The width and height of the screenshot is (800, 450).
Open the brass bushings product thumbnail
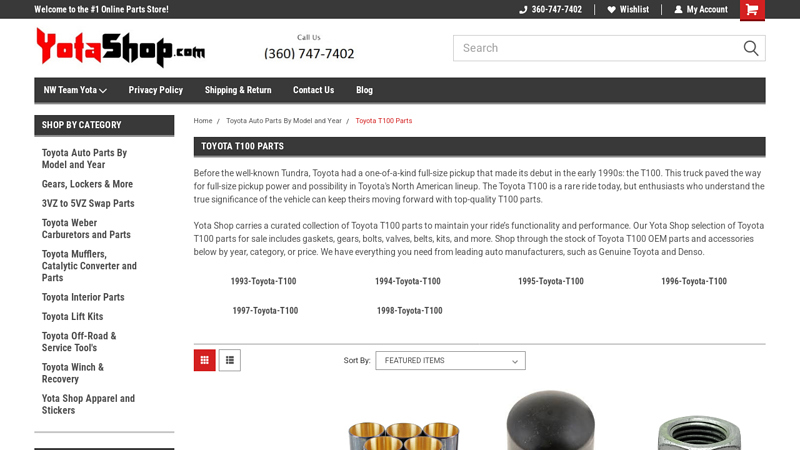tap(404, 435)
